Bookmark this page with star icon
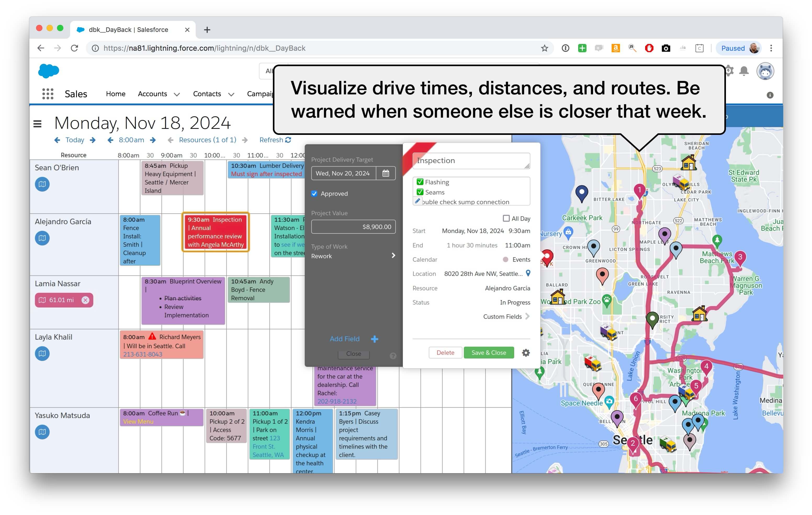Screen dimensions: 812x515 tap(544, 48)
